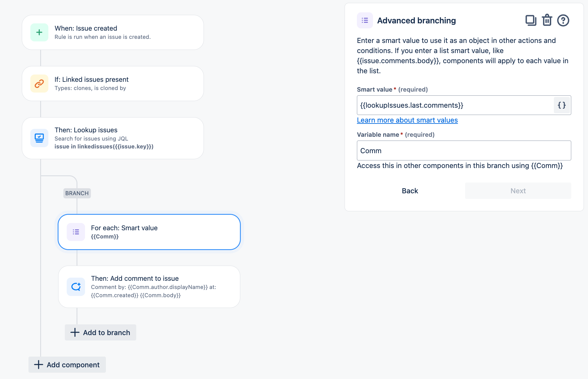Click the chain-link icon on Linked issues condition
The width and height of the screenshot is (588, 379).
click(x=39, y=83)
